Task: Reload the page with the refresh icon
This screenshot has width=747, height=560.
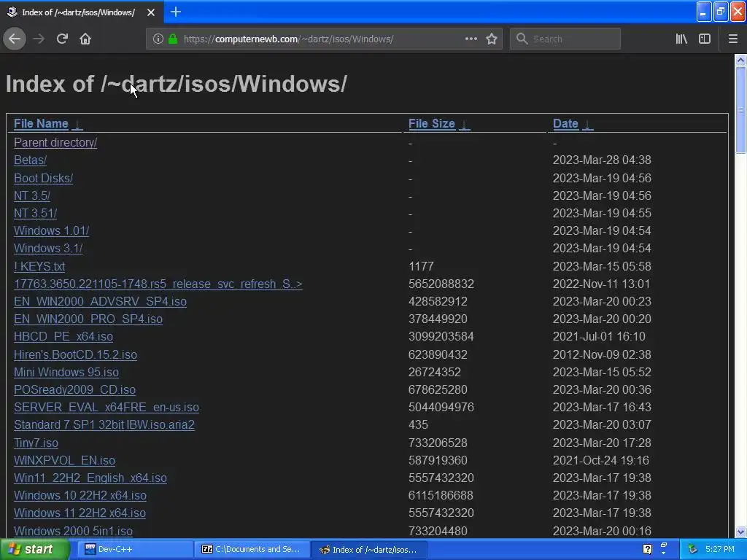Action: coord(62,39)
